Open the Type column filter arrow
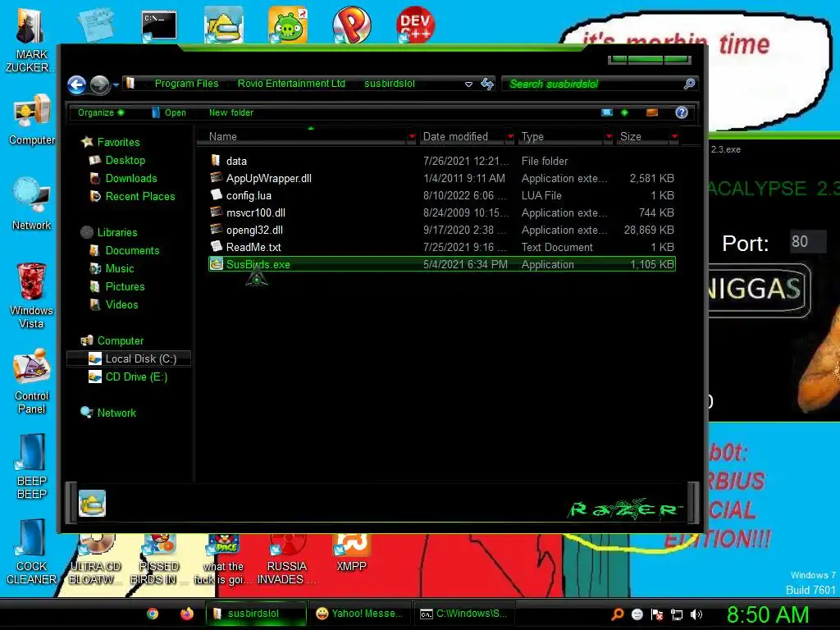The height and width of the screenshot is (630, 840). [609, 137]
